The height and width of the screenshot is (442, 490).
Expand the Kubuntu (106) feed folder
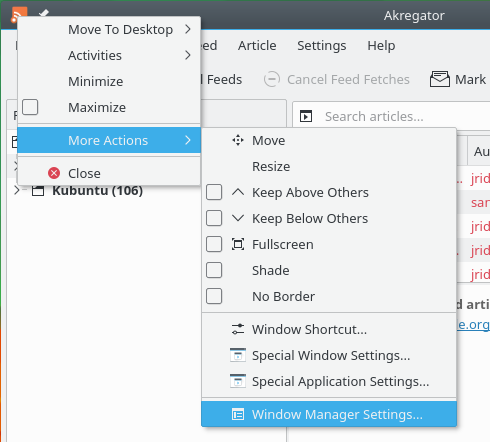pos(16,190)
